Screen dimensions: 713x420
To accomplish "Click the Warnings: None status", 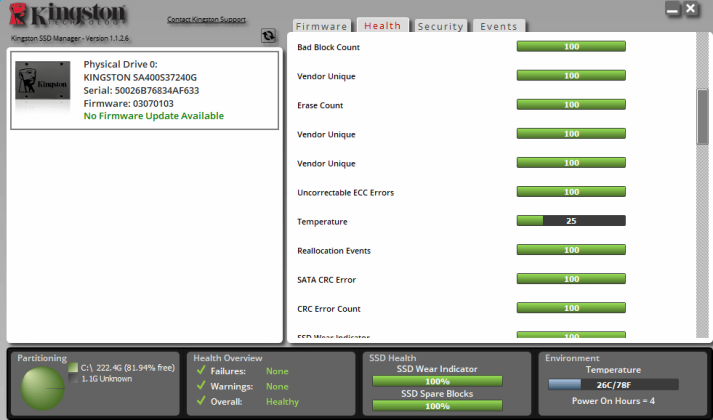I will click(249, 386).
